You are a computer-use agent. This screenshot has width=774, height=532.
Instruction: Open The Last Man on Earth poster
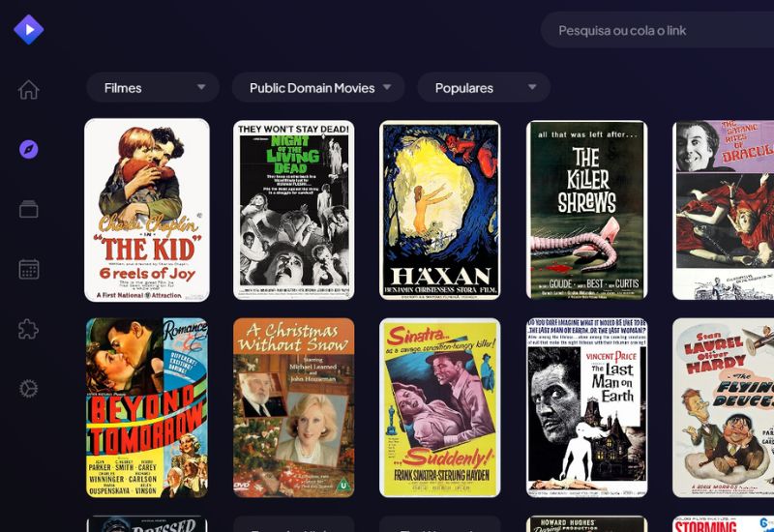tap(587, 407)
